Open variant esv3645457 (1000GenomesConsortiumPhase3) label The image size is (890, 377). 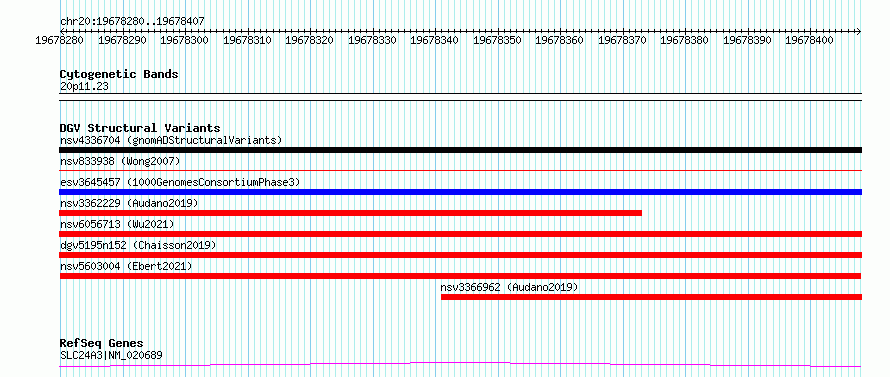pos(180,182)
